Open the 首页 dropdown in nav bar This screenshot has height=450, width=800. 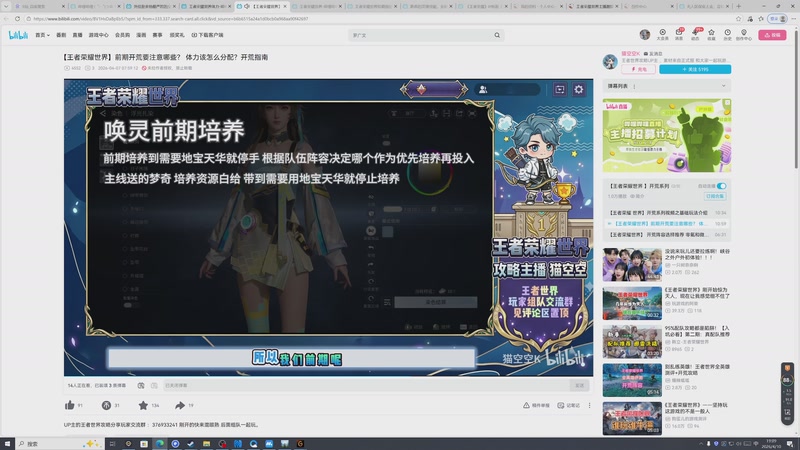click(x=42, y=35)
